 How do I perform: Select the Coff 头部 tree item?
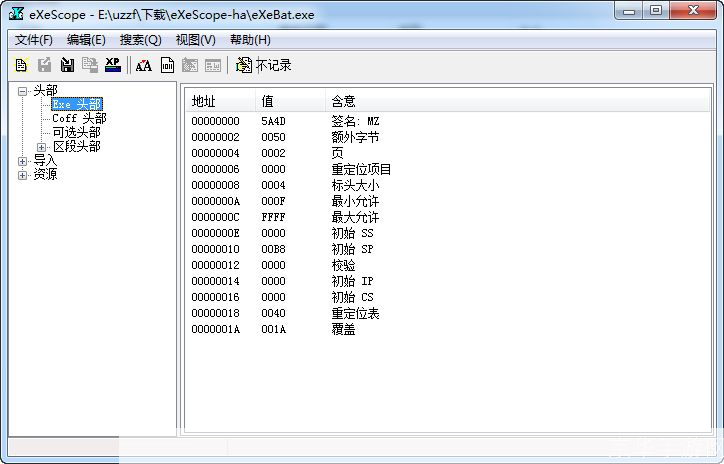[79, 119]
